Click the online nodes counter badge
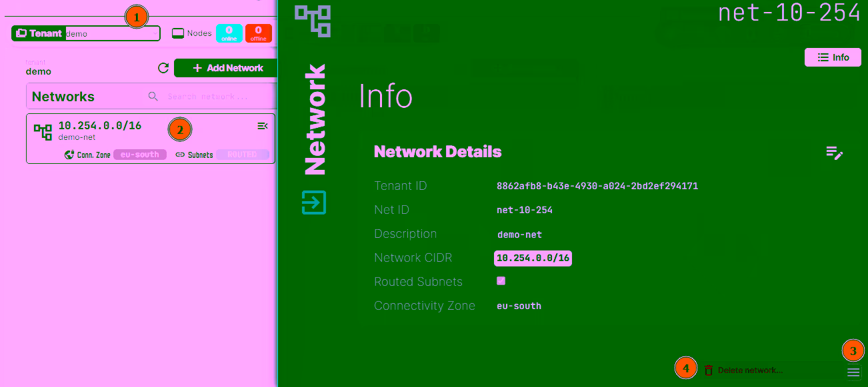 pyautogui.click(x=229, y=33)
